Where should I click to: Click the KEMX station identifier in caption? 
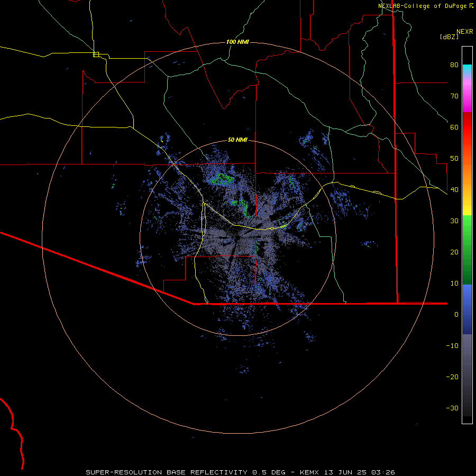pos(310,472)
